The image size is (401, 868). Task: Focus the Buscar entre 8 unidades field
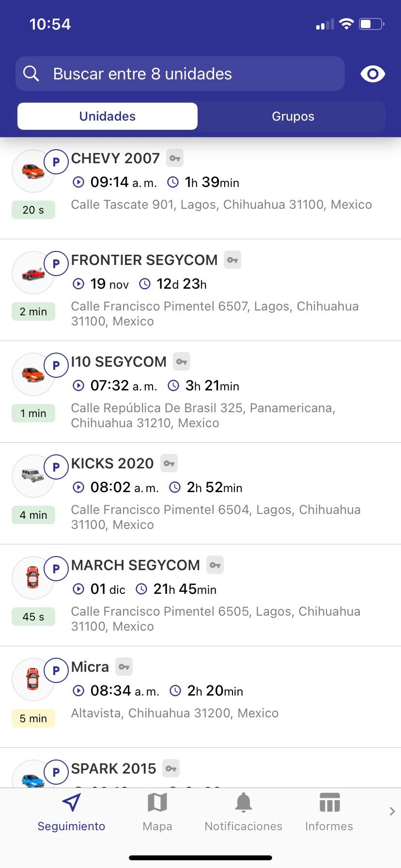click(180, 74)
